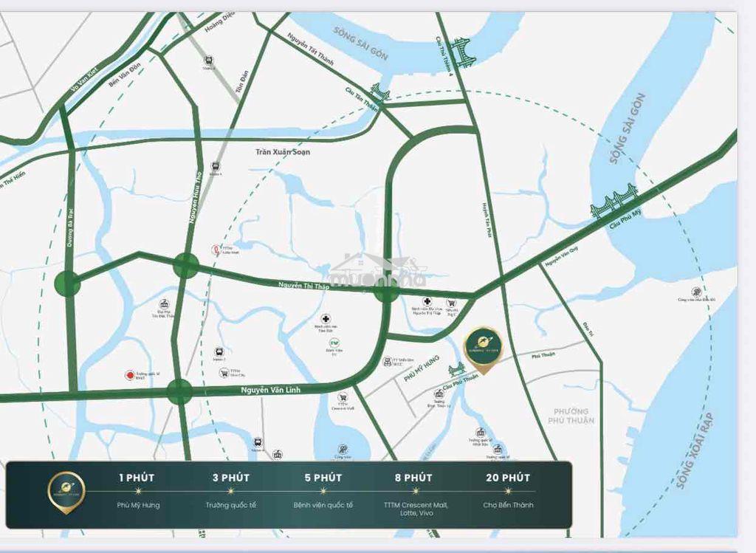The image size is (756, 553).
Task: Click the 'PHÚ MỸ HƯNG' map label
Action: [422, 368]
